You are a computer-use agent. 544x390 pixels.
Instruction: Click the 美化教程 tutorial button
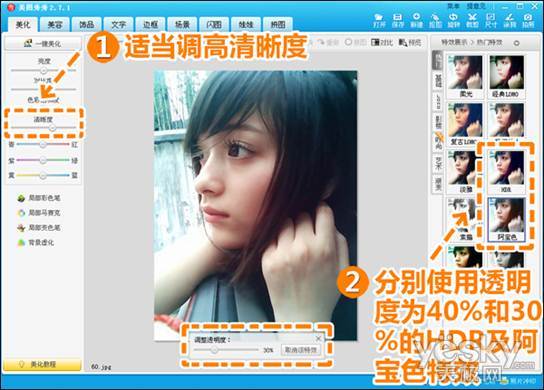point(42,364)
